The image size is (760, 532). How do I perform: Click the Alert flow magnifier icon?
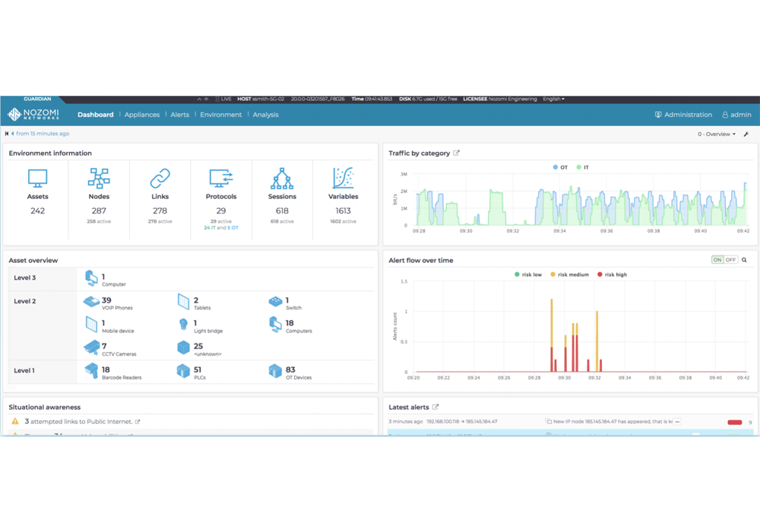744,260
